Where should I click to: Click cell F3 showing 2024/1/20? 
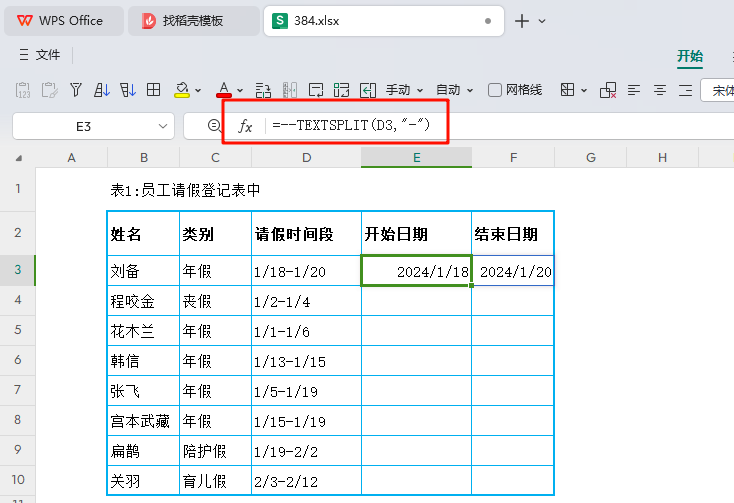(x=513, y=270)
